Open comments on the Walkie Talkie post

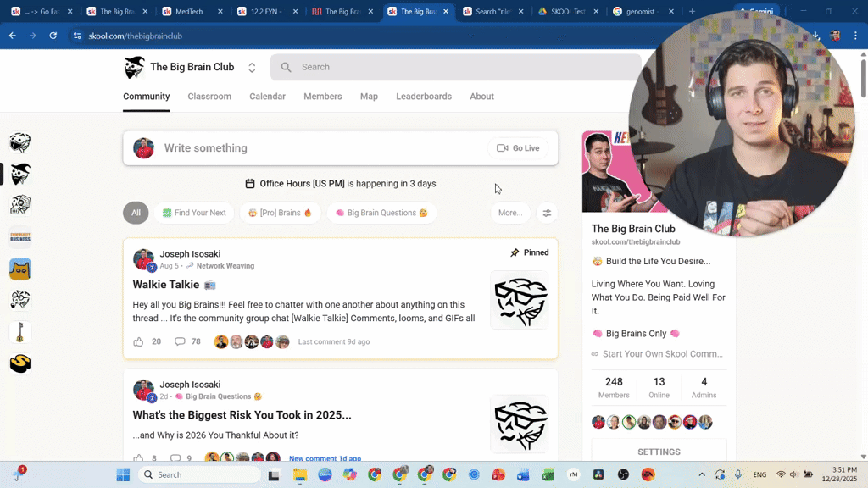(x=180, y=342)
